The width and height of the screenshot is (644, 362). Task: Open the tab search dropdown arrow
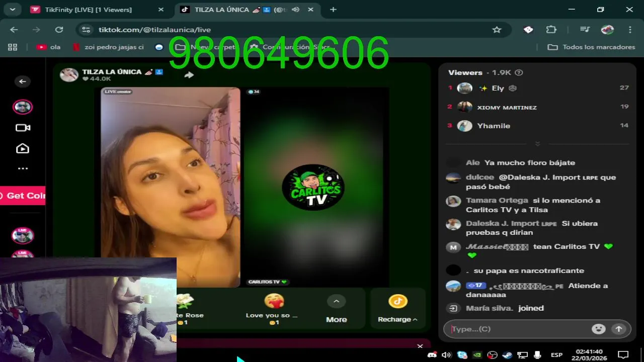point(12,9)
